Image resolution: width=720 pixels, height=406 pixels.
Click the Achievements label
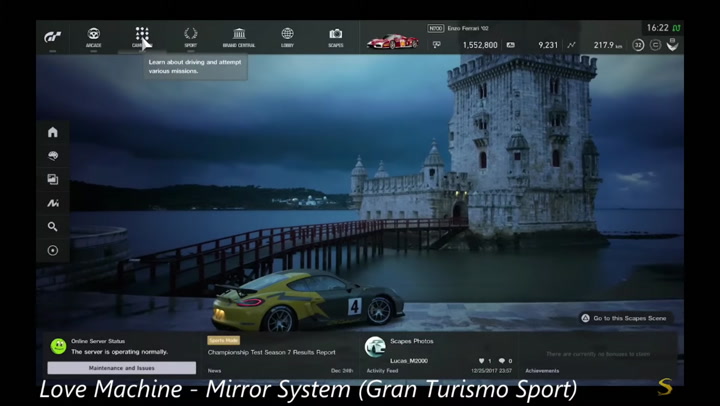pyautogui.click(x=542, y=371)
